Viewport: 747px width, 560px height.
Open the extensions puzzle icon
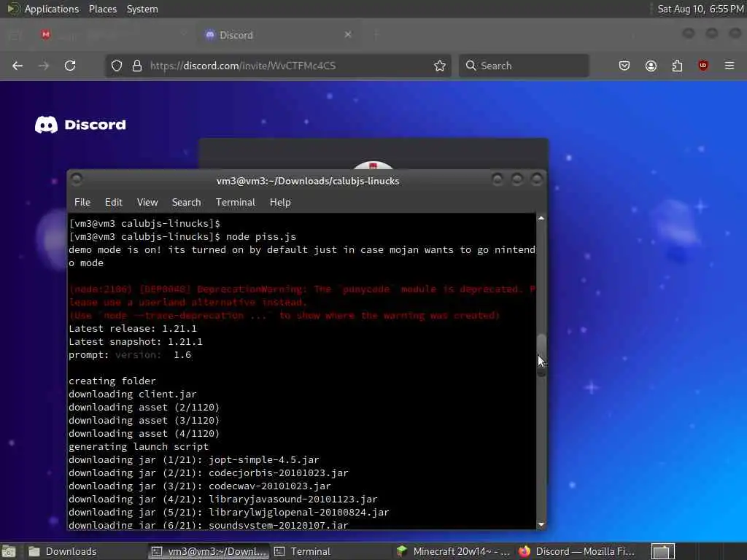[x=677, y=66]
